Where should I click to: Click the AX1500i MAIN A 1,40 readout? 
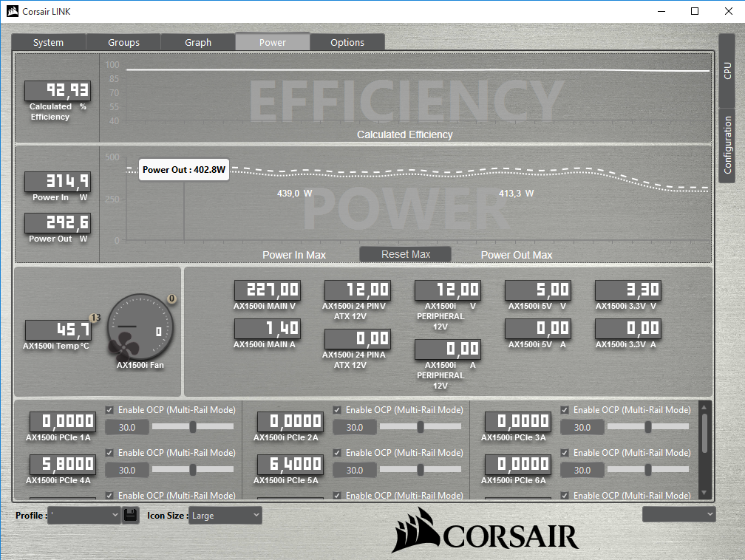coord(268,328)
